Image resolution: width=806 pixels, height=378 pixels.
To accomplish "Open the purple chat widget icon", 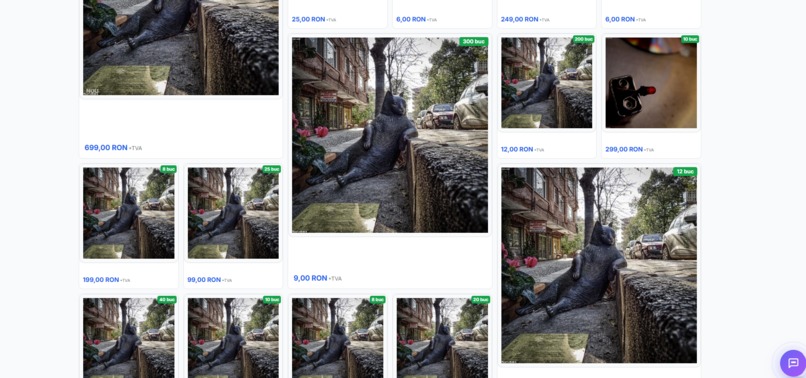I will (793, 363).
